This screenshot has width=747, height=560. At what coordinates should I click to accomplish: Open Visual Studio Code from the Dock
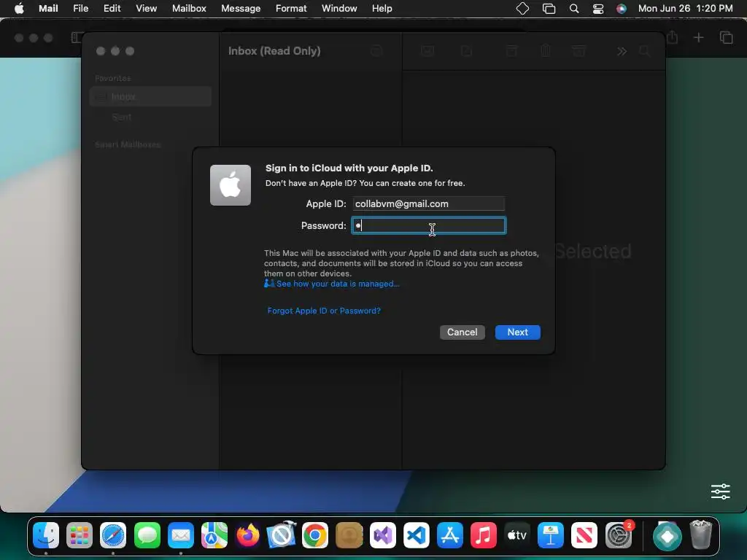[x=416, y=535]
